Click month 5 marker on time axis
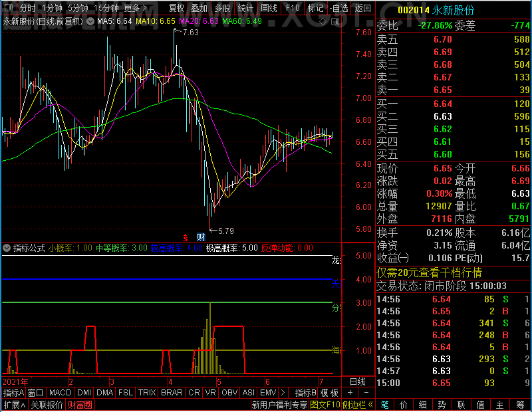532x412 pixels. click(219, 382)
